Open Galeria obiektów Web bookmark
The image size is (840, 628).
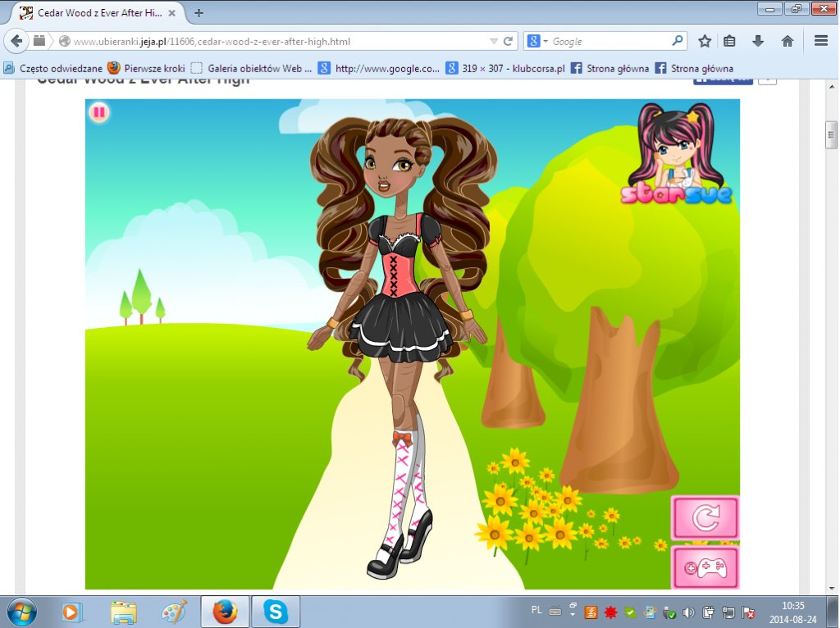[251, 69]
